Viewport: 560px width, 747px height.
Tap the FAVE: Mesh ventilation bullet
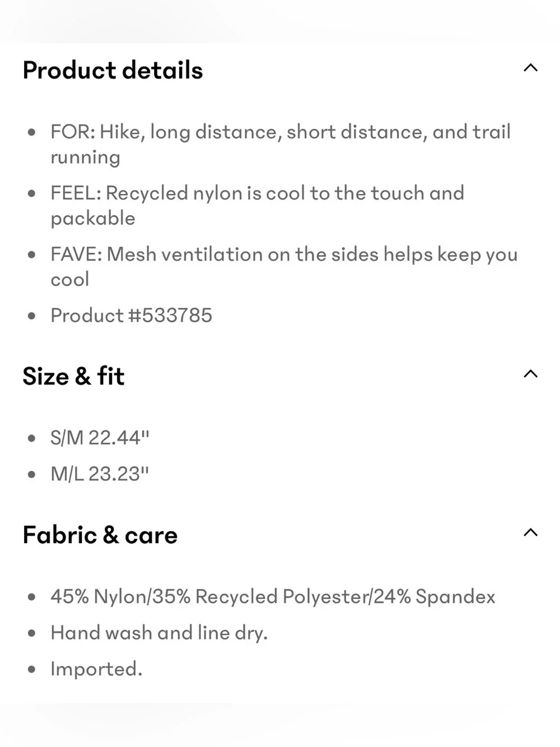pyautogui.click(x=284, y=266)
